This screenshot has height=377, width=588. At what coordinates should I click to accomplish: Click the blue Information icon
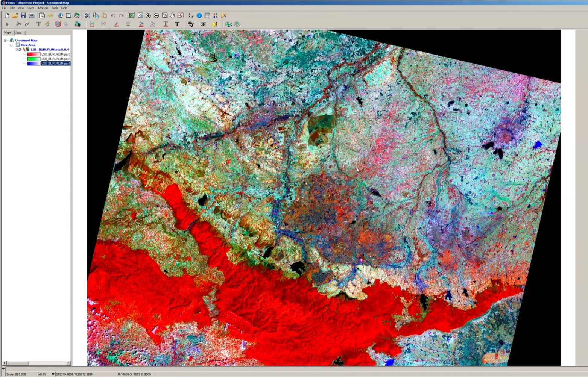click(x=199, y=15)
